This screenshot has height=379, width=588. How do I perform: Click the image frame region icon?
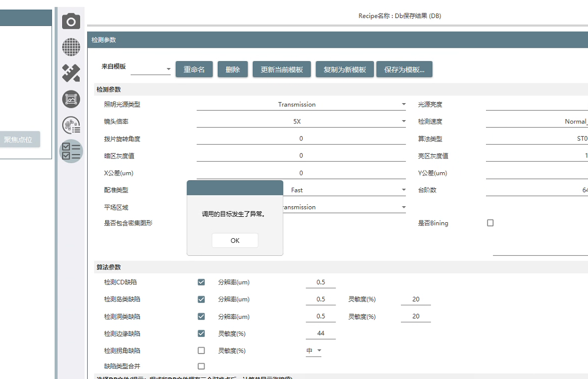(71, 99)
